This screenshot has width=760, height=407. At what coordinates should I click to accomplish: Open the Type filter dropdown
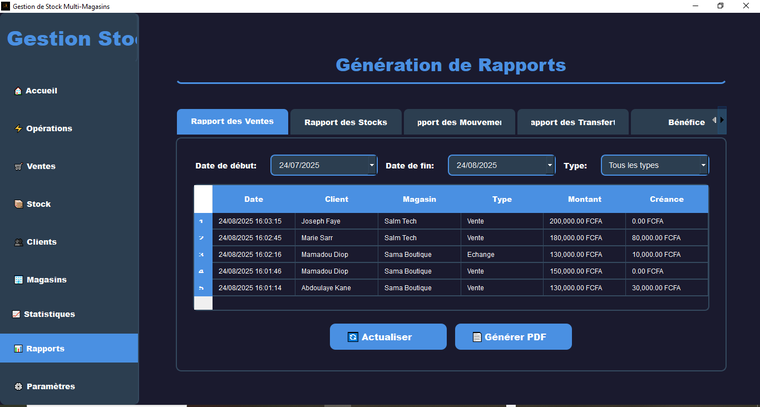pos(703,165)
